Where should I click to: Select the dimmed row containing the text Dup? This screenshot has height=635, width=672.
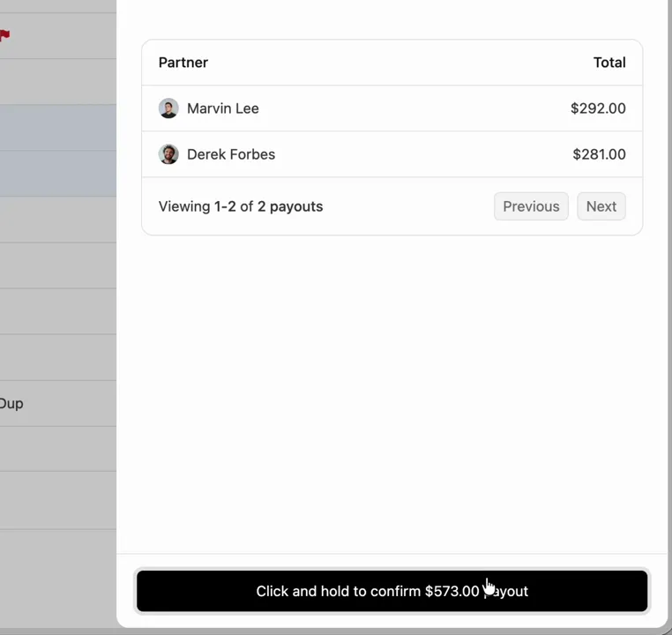(x=58, y=404)
